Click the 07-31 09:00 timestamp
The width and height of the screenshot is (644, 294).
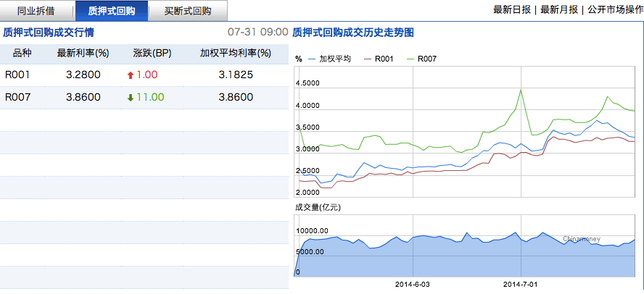click(x=258, y=32)
